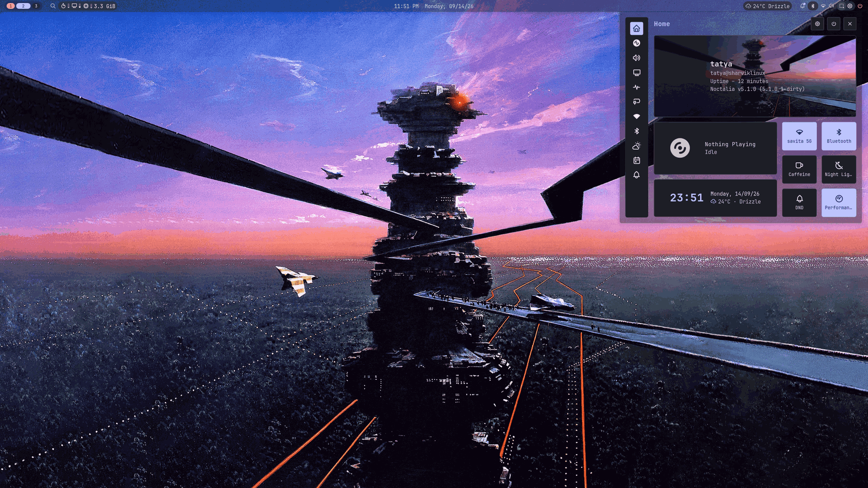Click the Bluetooth icon in the top bar
Image resolution: width=868 pixels, height=488 pixels.
813,6
